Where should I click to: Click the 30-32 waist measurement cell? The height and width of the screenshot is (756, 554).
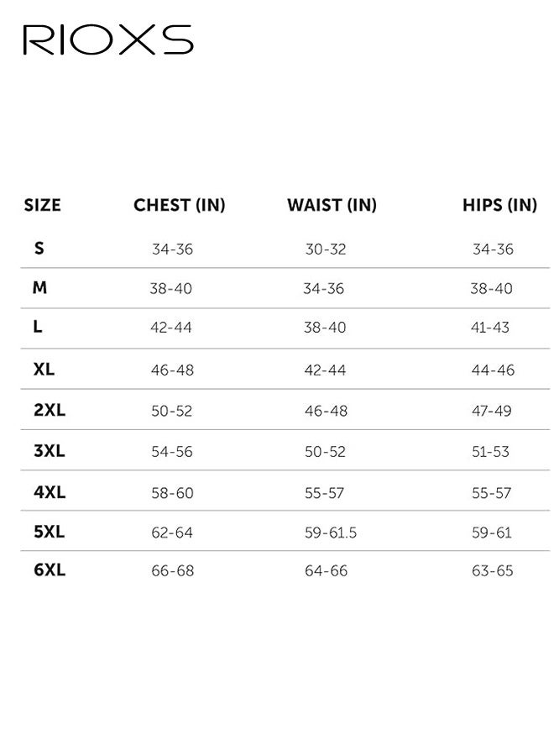coord(326,249)
